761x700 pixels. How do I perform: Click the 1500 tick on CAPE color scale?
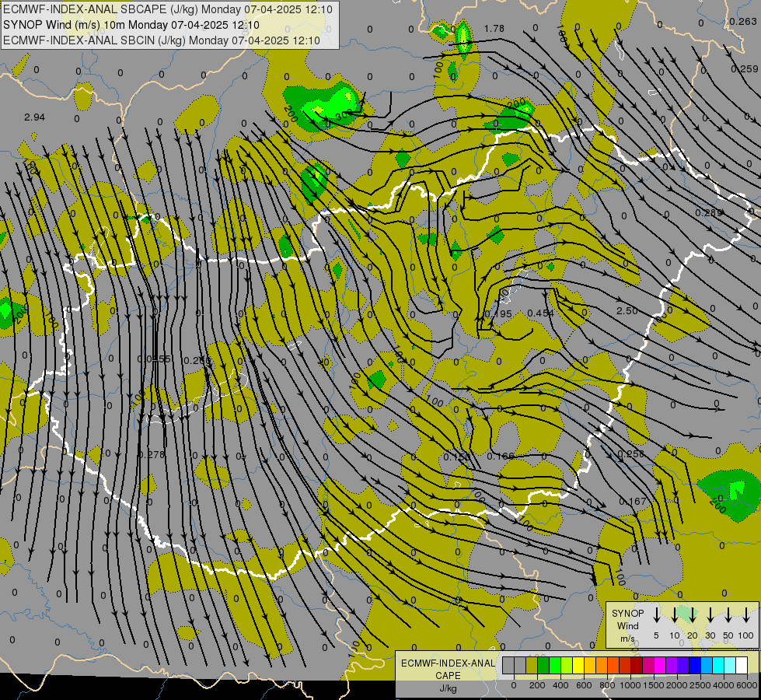coord(654,685)
